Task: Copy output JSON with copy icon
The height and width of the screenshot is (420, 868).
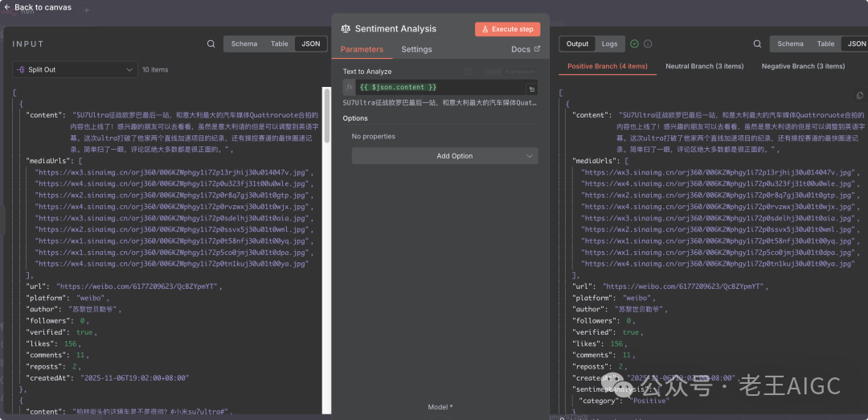Action: (x=860, y=95)
